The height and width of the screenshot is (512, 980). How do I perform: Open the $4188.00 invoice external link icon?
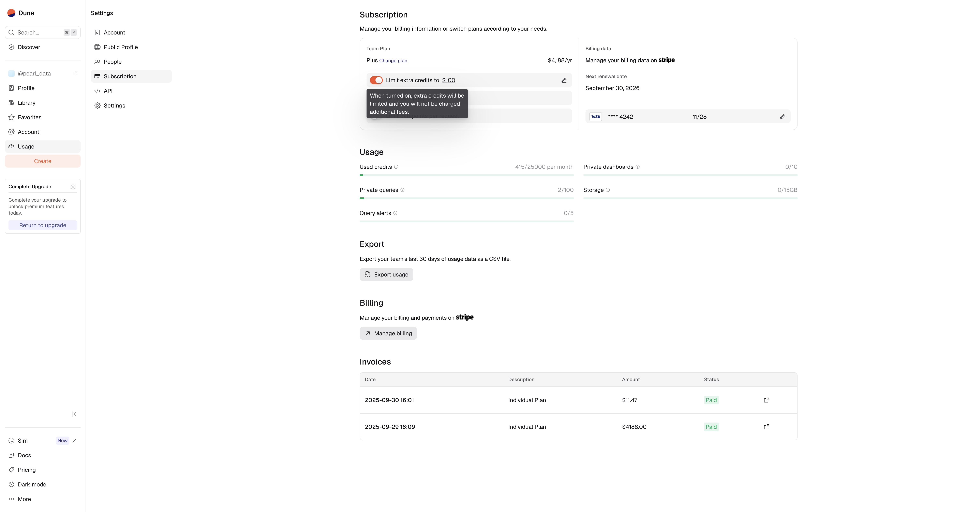click(766, 427)
